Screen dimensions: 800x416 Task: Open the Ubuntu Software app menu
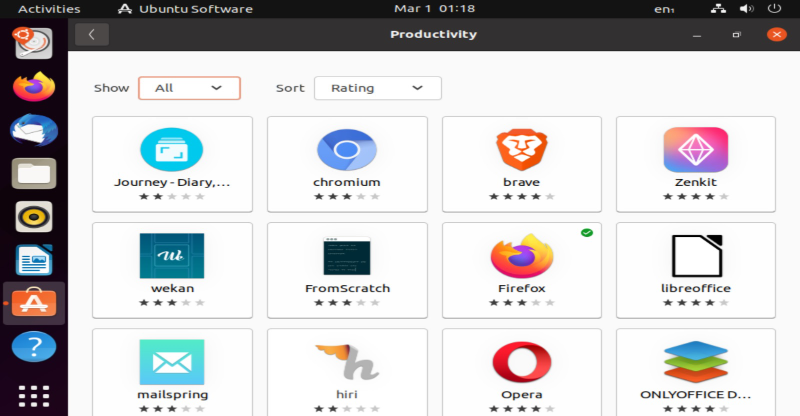click(x=185, y=9)
